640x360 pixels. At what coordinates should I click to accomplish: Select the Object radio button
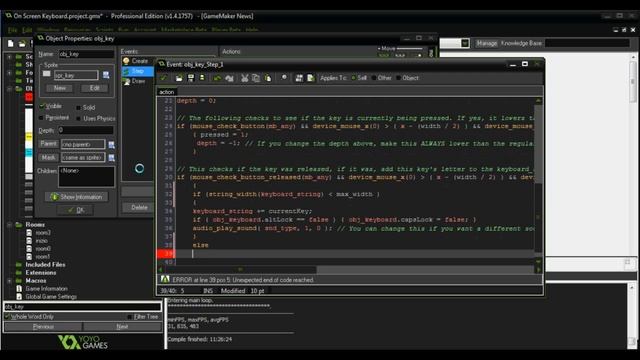(398, 78)
